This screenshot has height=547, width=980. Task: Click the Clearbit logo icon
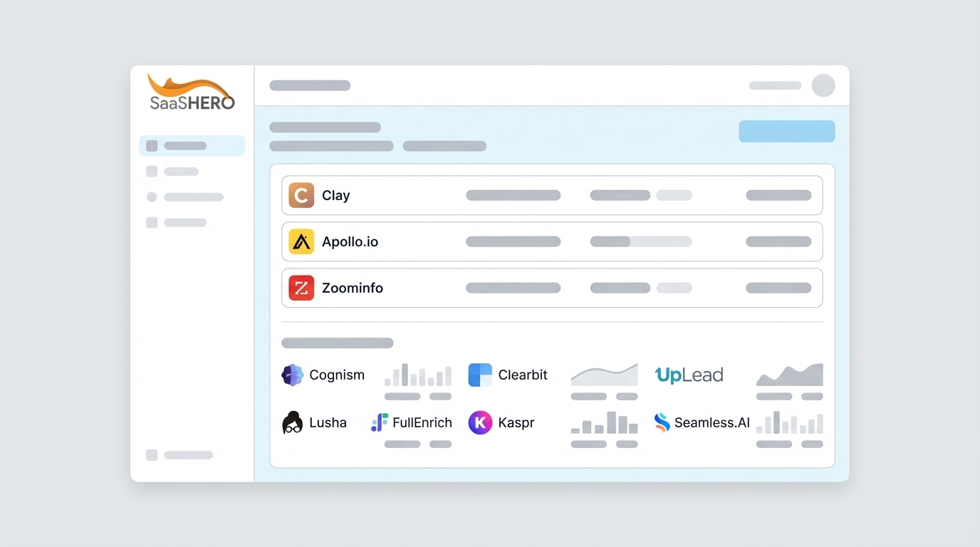[481, 375]
